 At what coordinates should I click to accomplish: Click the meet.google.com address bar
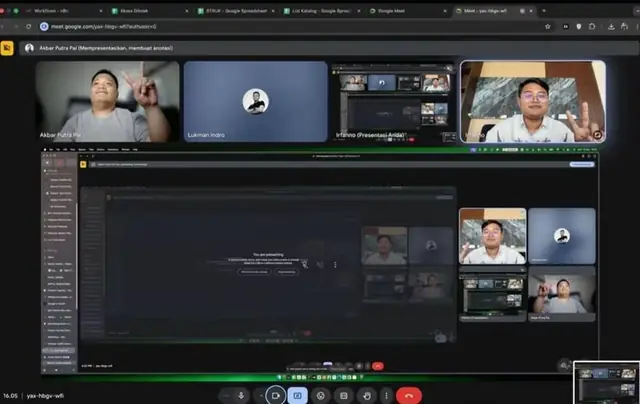[286, 27]
